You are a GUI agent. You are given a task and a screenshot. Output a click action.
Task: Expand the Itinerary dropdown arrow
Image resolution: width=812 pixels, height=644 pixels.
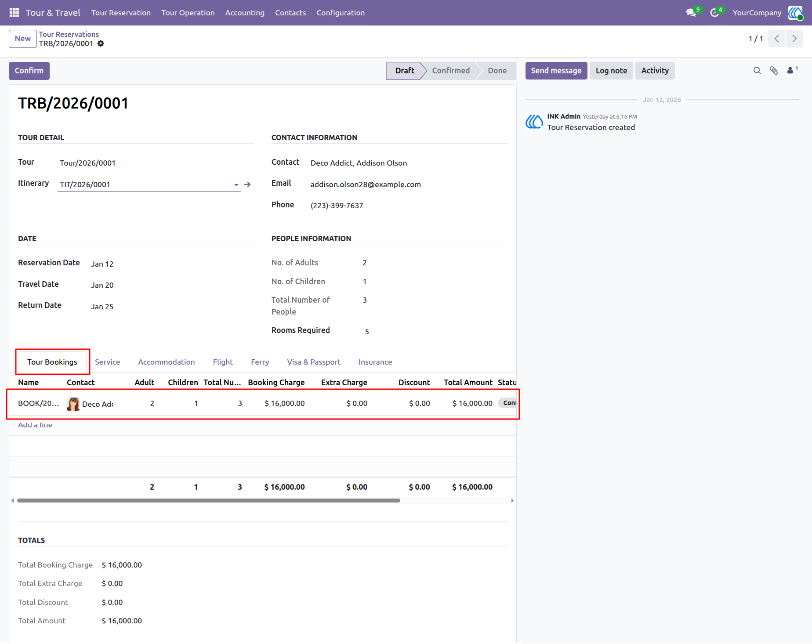tap(236, 185)
